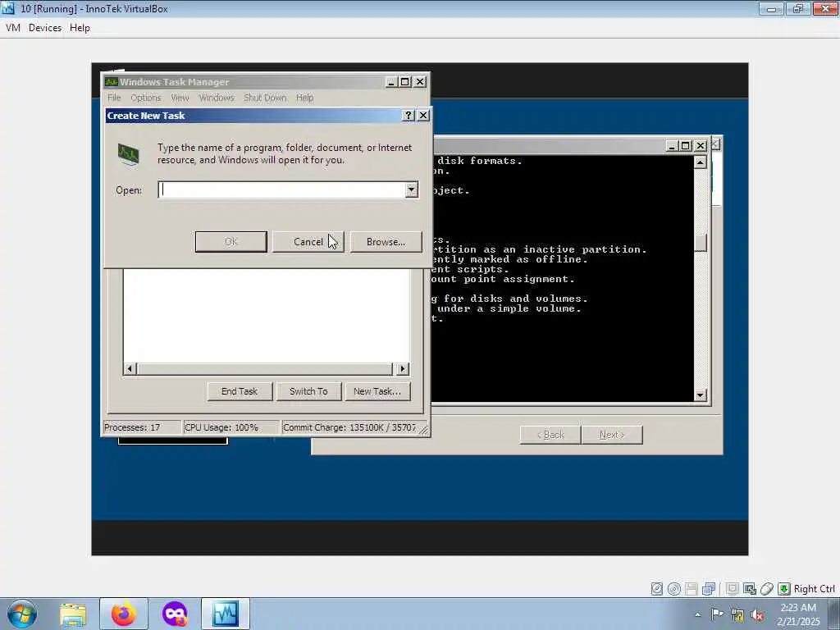The image size is (840, 630).
Task: Click VirtualBox mouse integration indicator icon
Action: [x=767, y=589]
